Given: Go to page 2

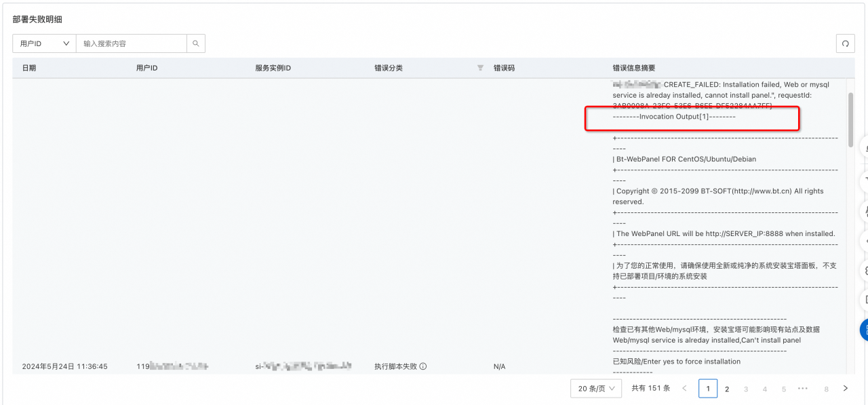Looking at the screenshot, I should tap(727, 389).
